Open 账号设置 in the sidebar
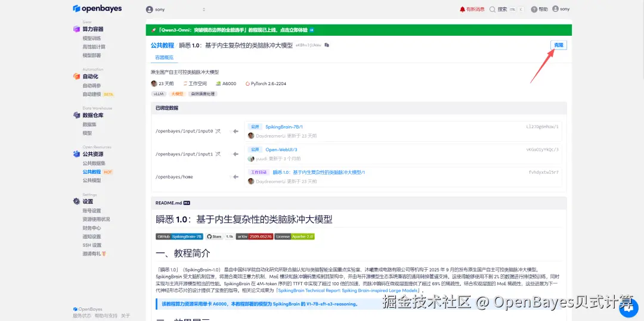The height and width of the screenshot is (321, 644). click(92, 211)
